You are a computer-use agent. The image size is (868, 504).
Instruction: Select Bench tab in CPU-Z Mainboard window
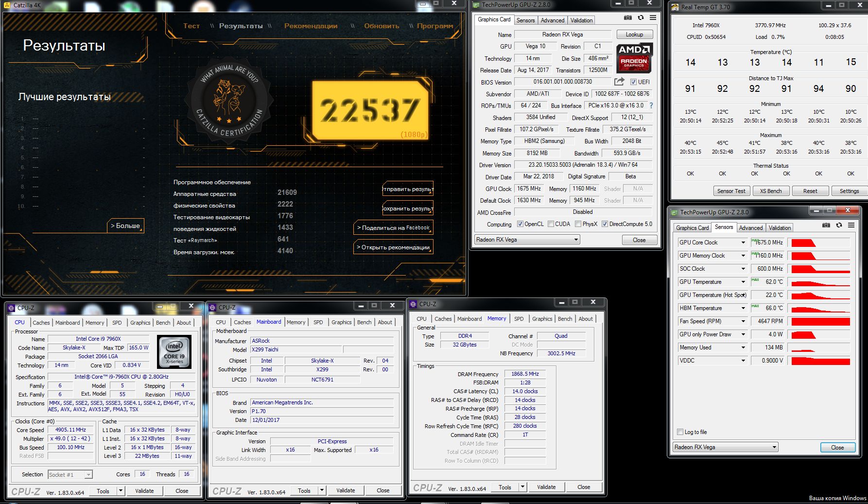(x=364, y=322)
